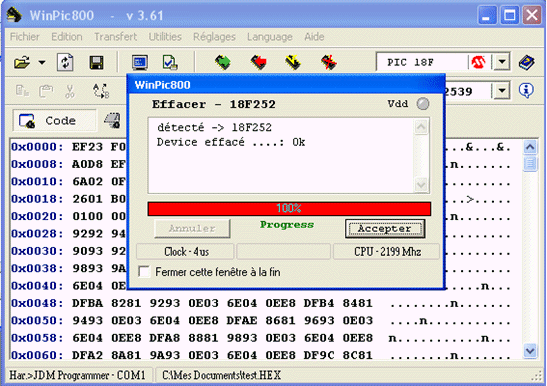The width and height of the screenshot is (547, 386).
Task: Click the 'détecté -> 18F252' log line
Action: (214, 127)
